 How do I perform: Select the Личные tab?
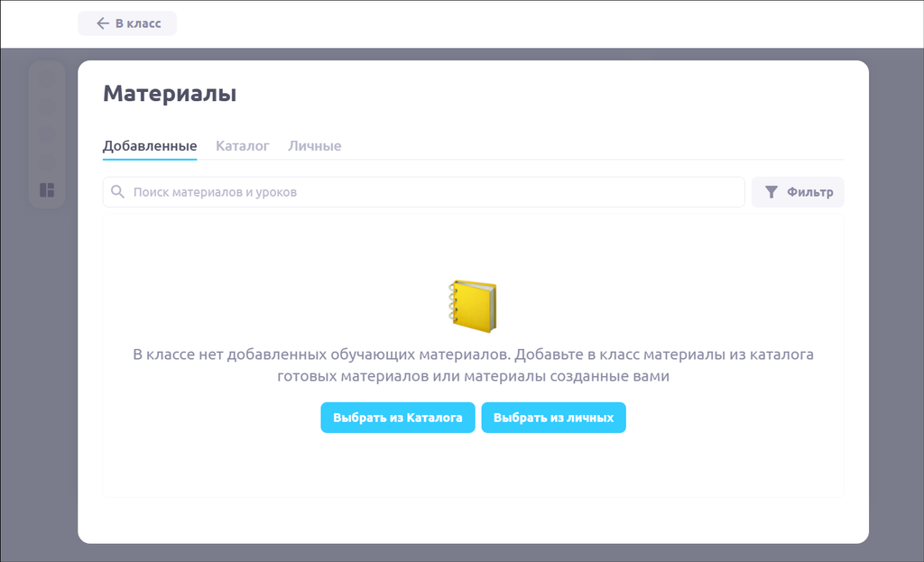(x=314, y=146)
